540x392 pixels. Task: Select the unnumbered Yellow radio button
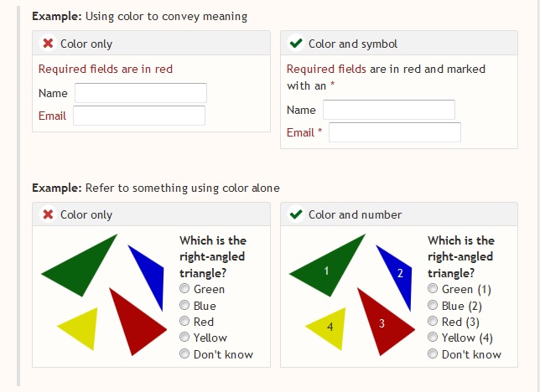point(184,338)
